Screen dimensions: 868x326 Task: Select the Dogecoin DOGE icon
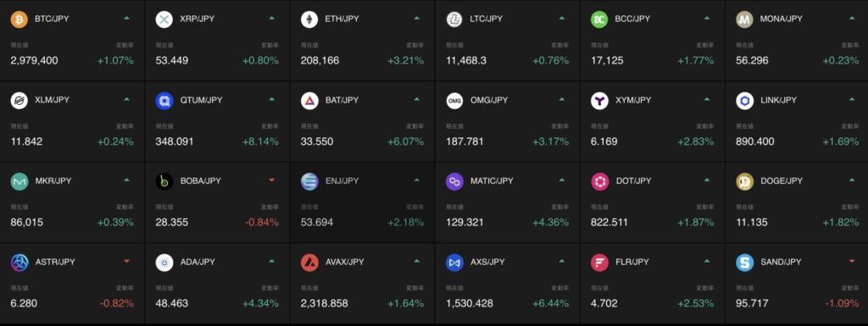pyautogui.click(x=744, y=181)
